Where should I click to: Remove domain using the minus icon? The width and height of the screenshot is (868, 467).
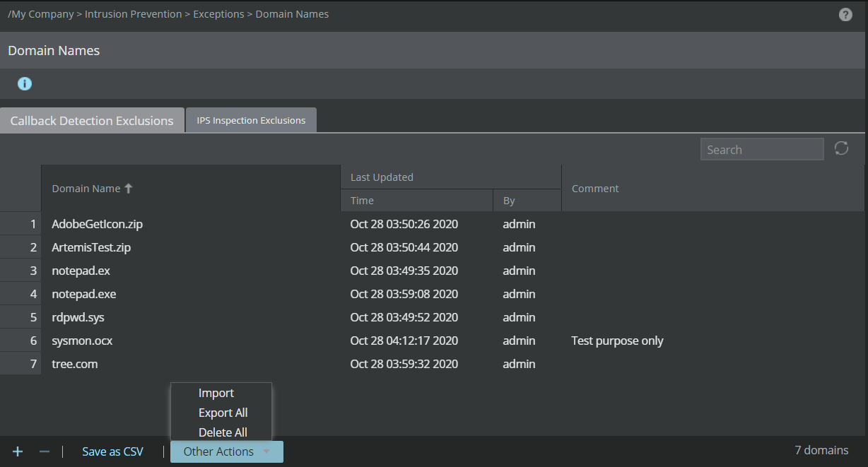tap(45, 451)
